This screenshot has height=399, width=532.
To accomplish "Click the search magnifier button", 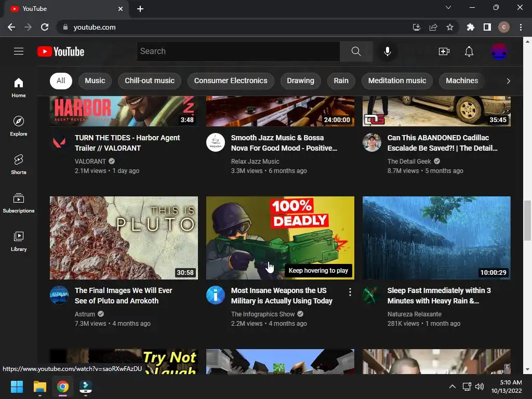I will (x=356, y=51).
